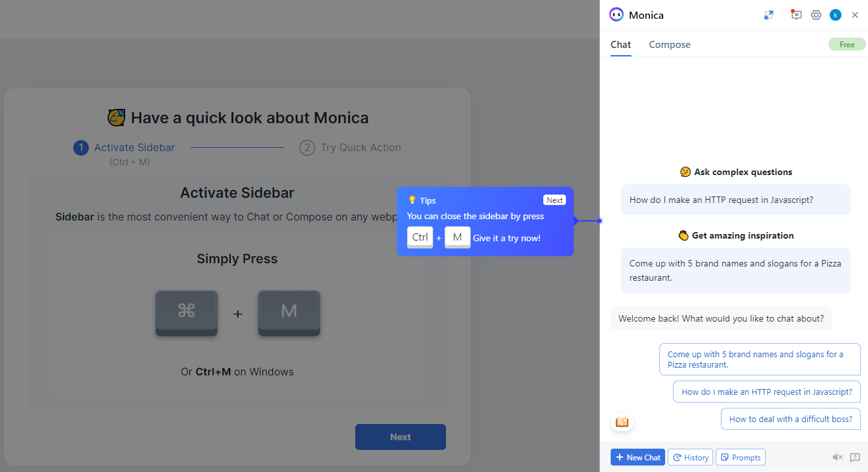Select the HTTP request example question

(736, 200)
